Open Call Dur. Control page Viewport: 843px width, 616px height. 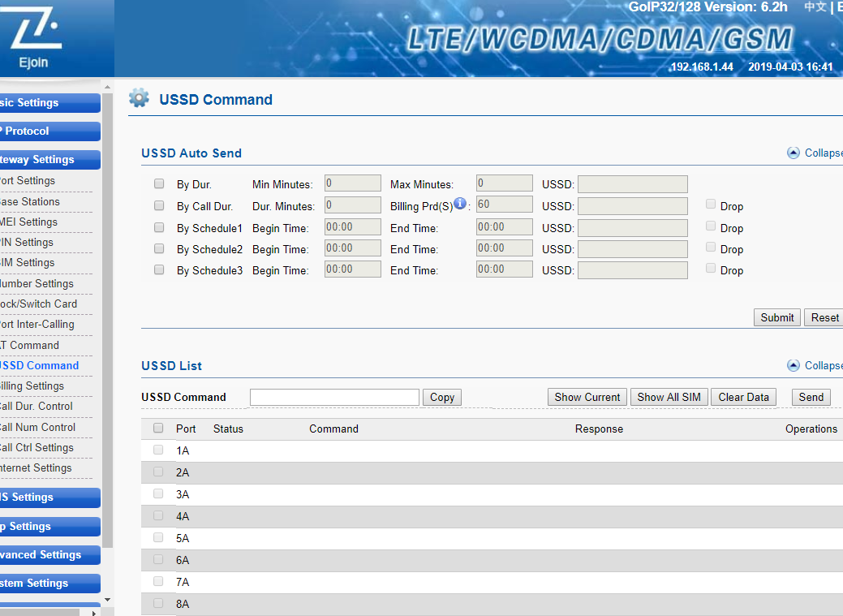point(37,407)
